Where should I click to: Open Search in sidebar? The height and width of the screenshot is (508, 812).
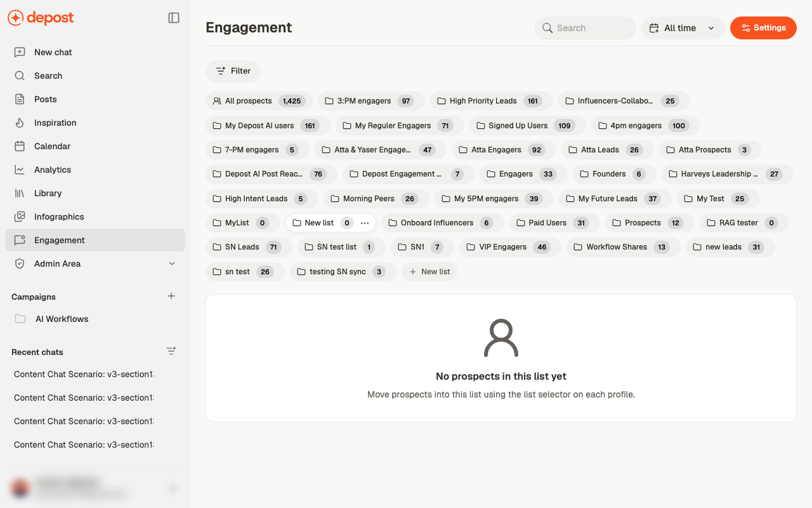tap(95, 76)
